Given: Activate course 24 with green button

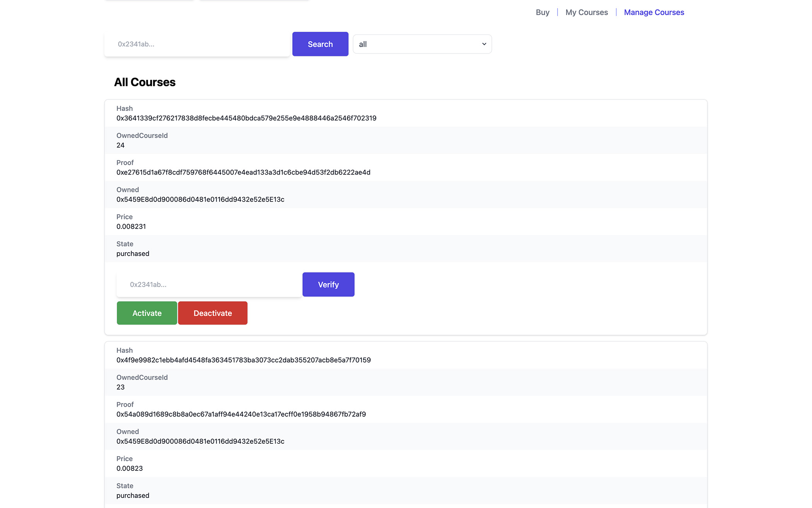Looking at the screenshot, I should (147, 313).
